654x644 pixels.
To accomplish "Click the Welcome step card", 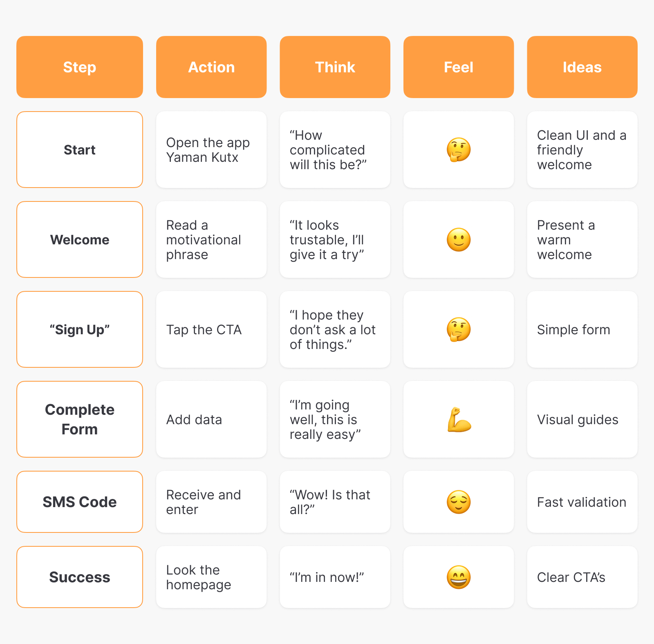I will (80, 239).
